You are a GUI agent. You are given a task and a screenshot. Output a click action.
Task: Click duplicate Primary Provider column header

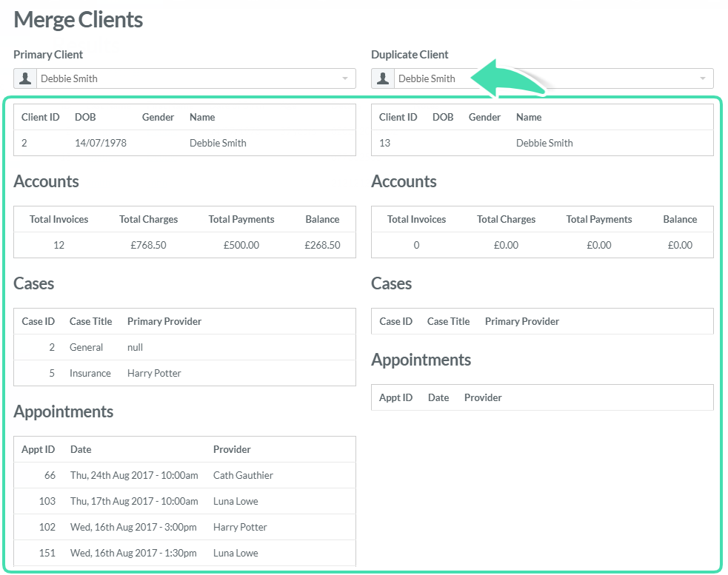pyautogui.click(x=522, y=321)
